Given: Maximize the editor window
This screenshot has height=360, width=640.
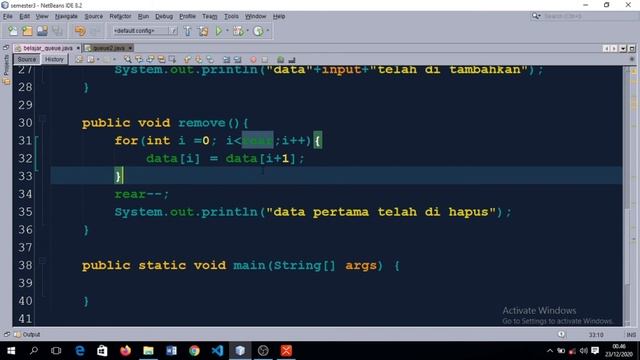Looking at the screenshot, I should [632, 49].
